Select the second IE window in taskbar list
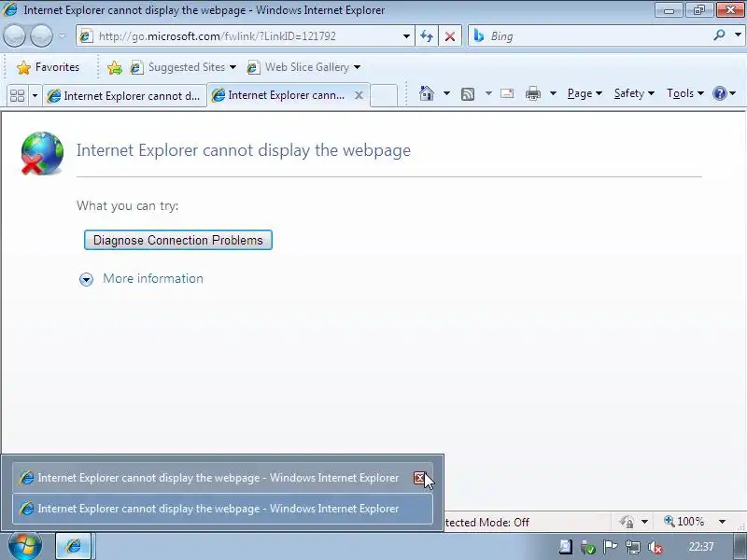Screen dimensions: 747x560 tap(222, 509)
